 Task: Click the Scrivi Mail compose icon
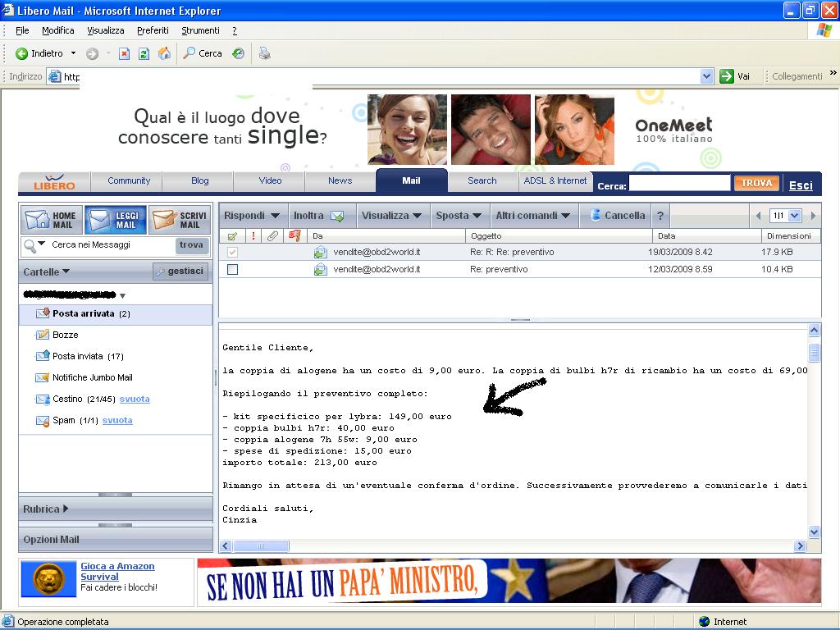(x=164, y=220)
